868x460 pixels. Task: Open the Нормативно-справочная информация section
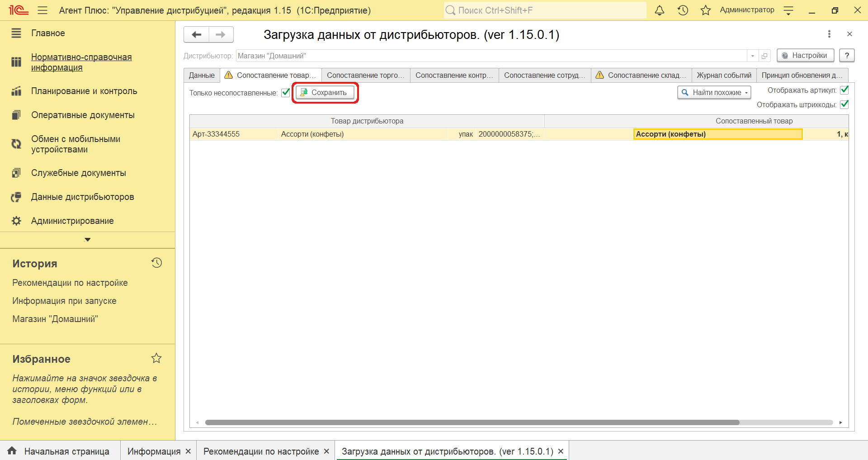point(81,62)
